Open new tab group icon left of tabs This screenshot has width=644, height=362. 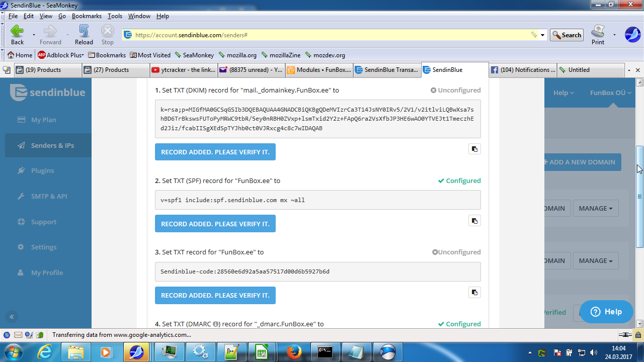[x=7, y=70]
